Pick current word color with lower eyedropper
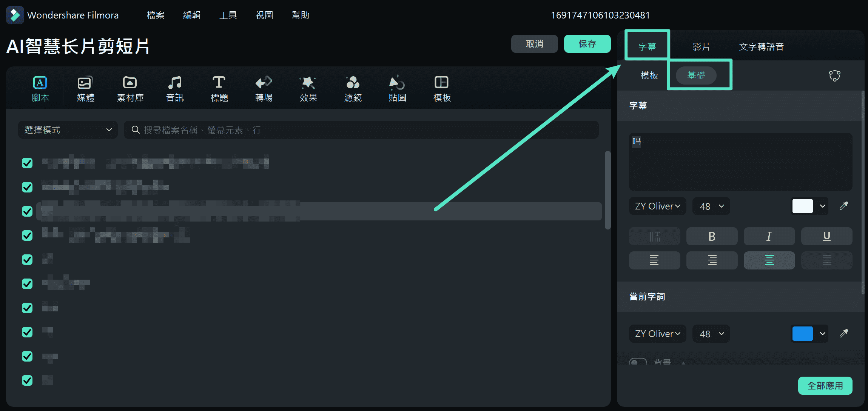The width and height of the screenshot is (868, 411). pos(844,333)
